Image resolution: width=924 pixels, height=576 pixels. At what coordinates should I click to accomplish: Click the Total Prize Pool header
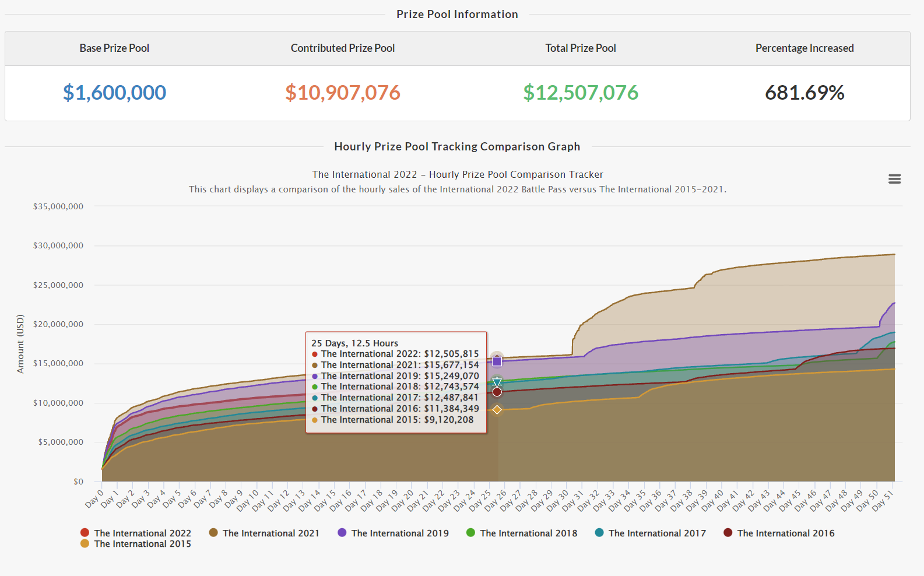tap(581, 48)
